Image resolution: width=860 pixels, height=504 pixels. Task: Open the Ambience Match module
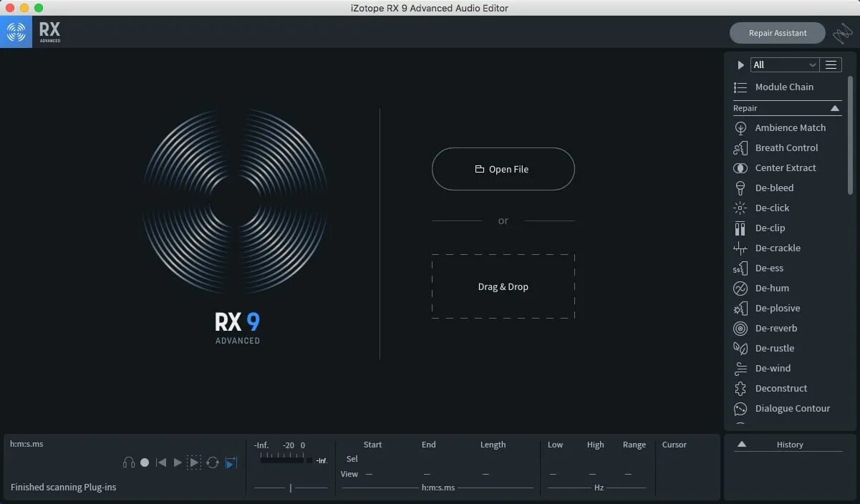click(x=790, y=128)
